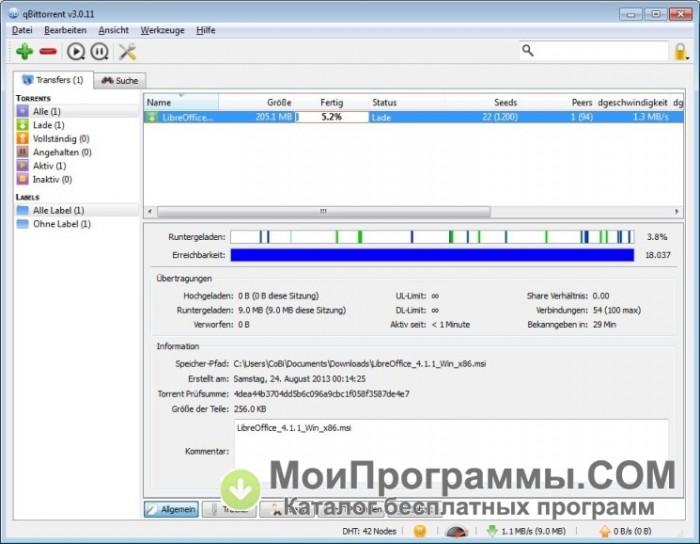Click the 5.2% progress bar of the torrent
700x544 pixels.
[332, 117]
